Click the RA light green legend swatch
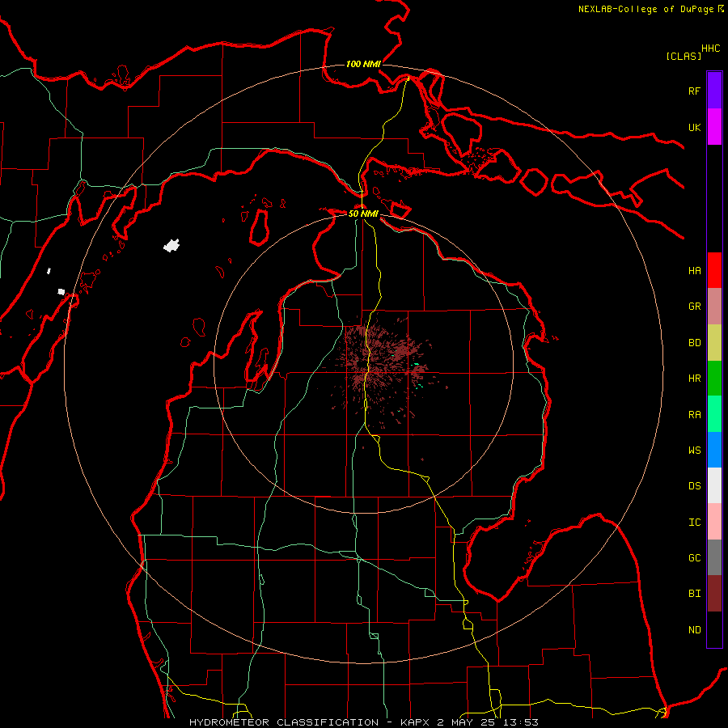This screenshot has height=728, width=728. 714,414
